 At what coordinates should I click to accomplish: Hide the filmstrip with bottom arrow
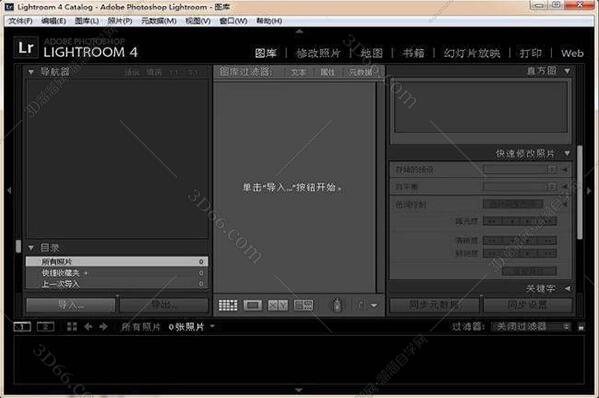300,390
